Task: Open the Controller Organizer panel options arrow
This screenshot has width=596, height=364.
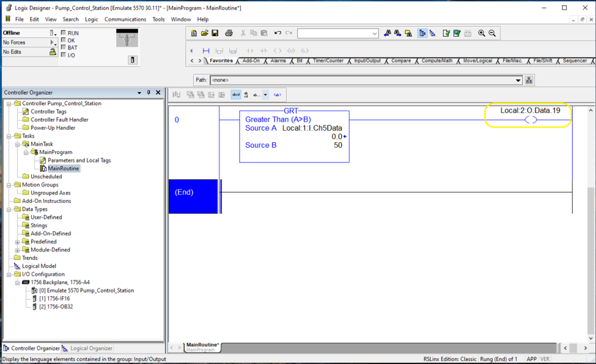Action: click(x=139, y=92)
